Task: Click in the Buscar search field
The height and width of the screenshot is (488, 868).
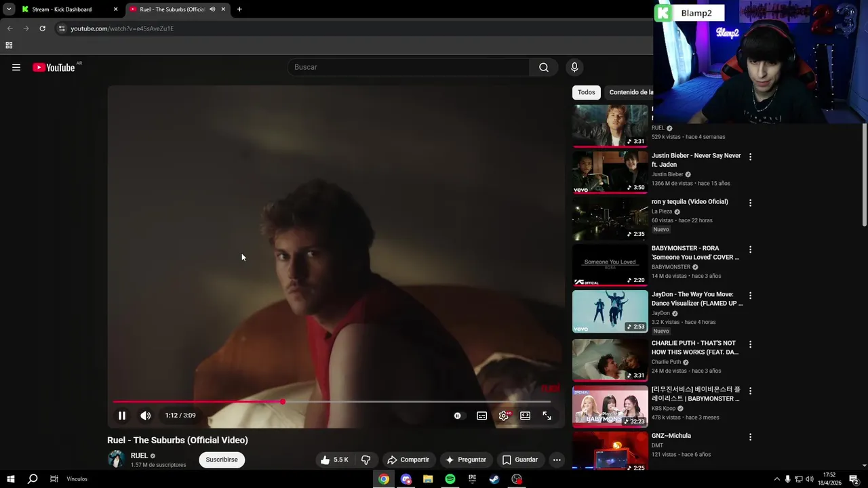Action: tap(409, 67)
